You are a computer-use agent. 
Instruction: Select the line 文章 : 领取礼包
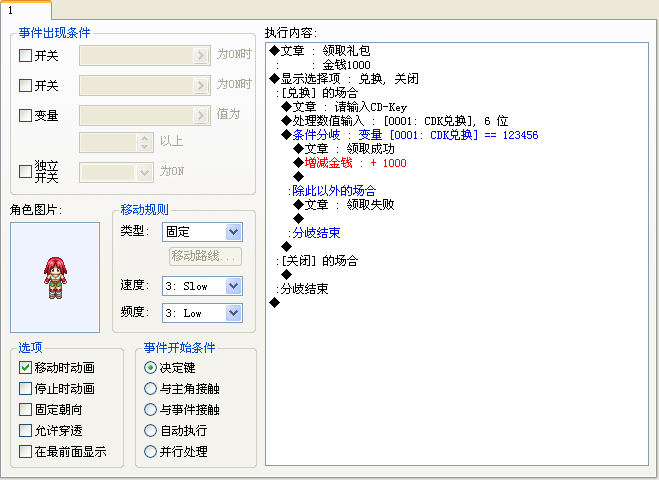pyautogui.click(x=320, y=51)
